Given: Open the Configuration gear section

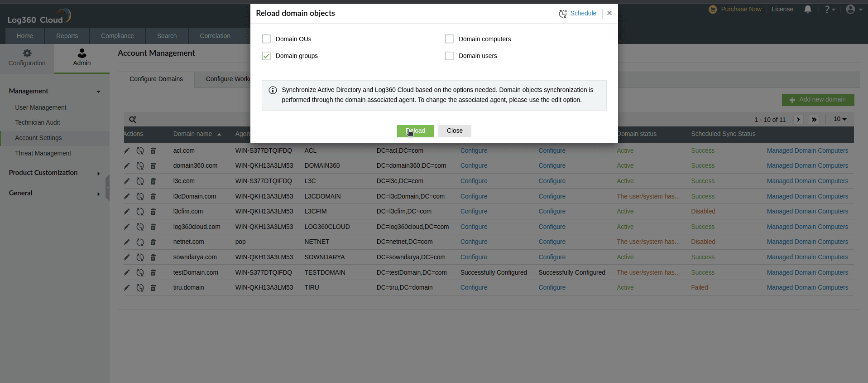Looking at the screenshot, I should coord(27,58).
